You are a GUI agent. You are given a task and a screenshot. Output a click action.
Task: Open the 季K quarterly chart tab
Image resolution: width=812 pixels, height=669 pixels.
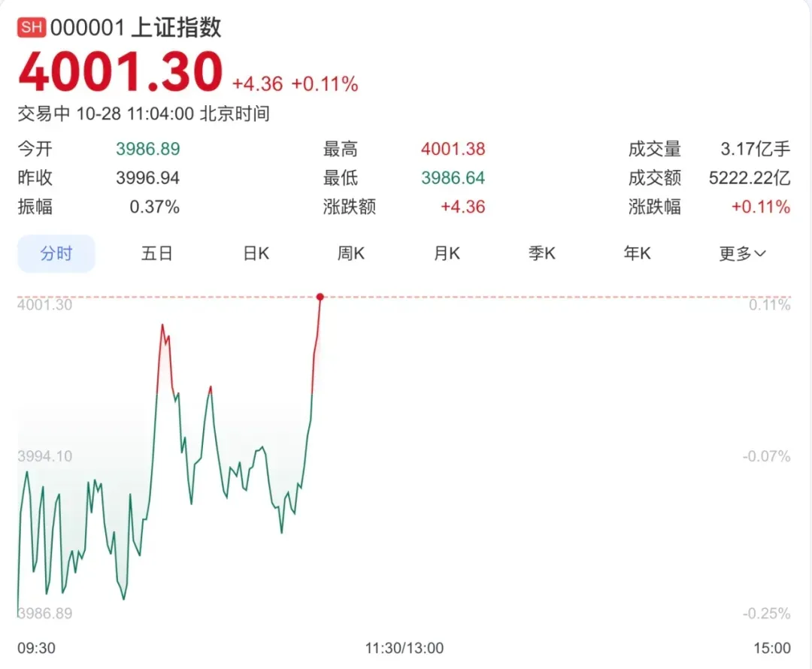(x=541, y=254)
